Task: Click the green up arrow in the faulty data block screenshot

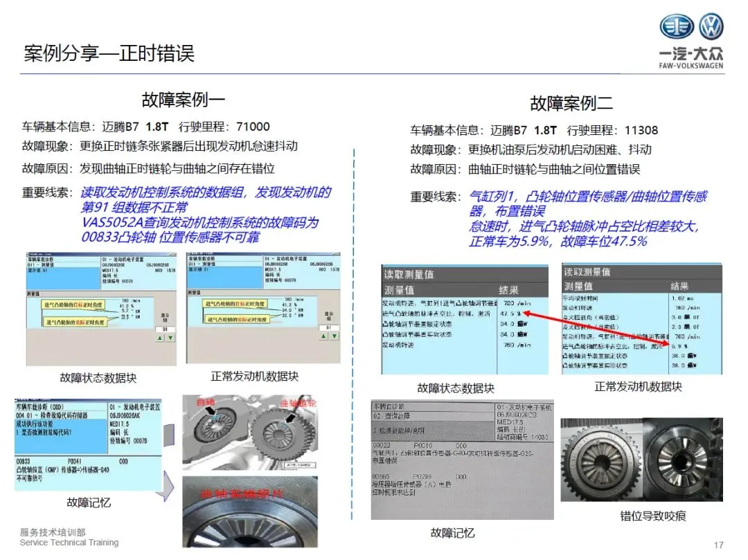Action: (160, 337)
